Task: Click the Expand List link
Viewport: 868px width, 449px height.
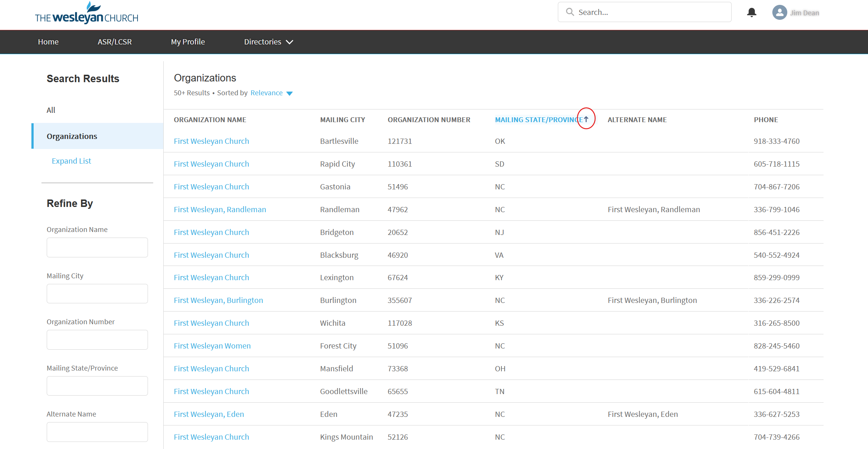Action: pyautogui.click(x=71, y=161)
